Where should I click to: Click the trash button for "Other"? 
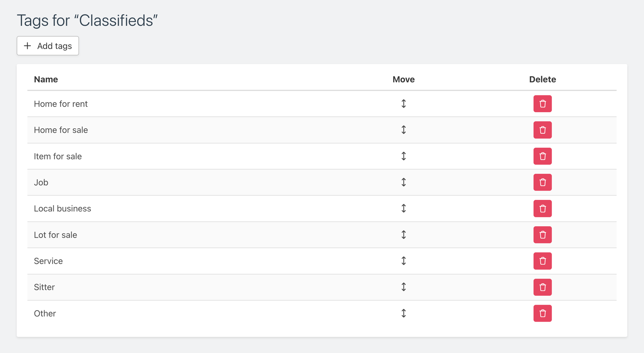coord(542,313)
